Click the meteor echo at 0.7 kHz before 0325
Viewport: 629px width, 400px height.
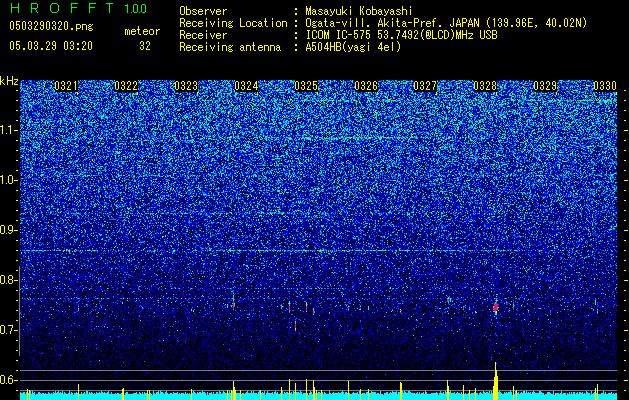pyautogui.click(x=295, y=325)
